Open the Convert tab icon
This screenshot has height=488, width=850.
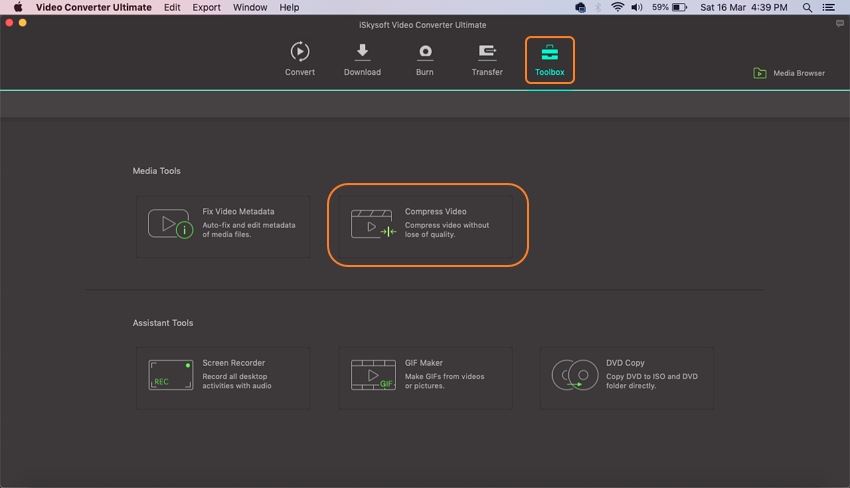299,52
